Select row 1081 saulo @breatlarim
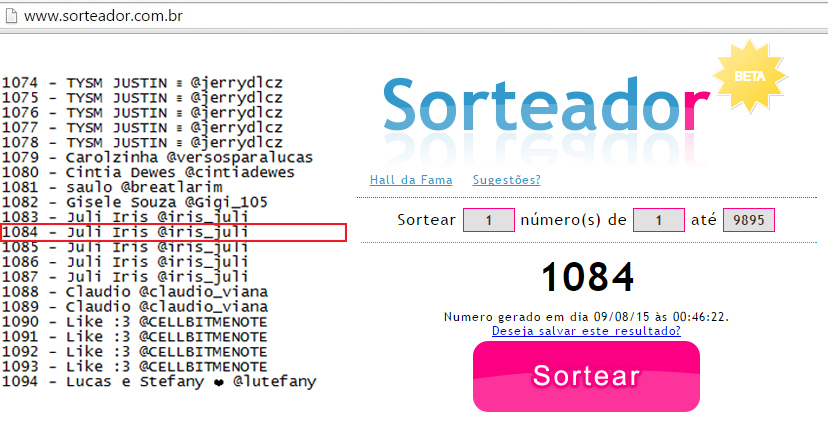This screenshot has height=428, width=829. (112, 187)
